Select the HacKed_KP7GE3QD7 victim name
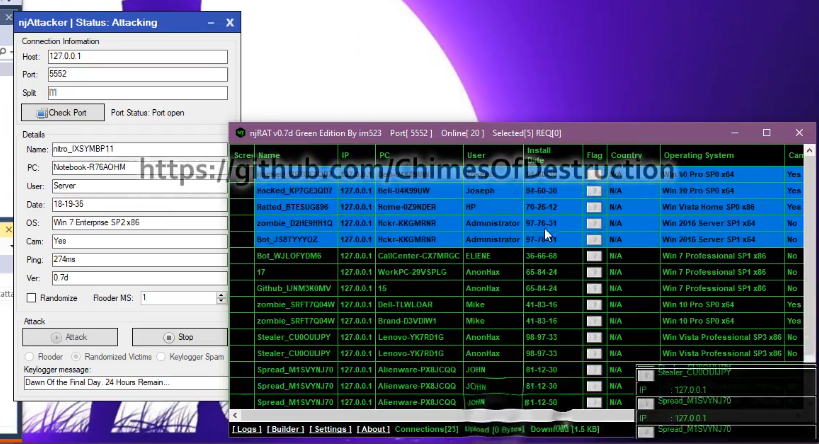 pyautogui.click(x=295, y=191)
